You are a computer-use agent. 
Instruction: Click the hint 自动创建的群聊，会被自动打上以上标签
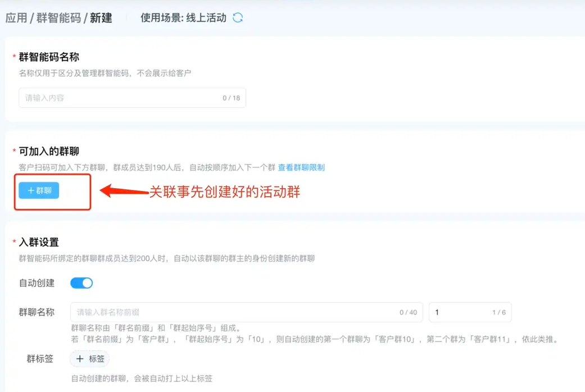point(142,379)
